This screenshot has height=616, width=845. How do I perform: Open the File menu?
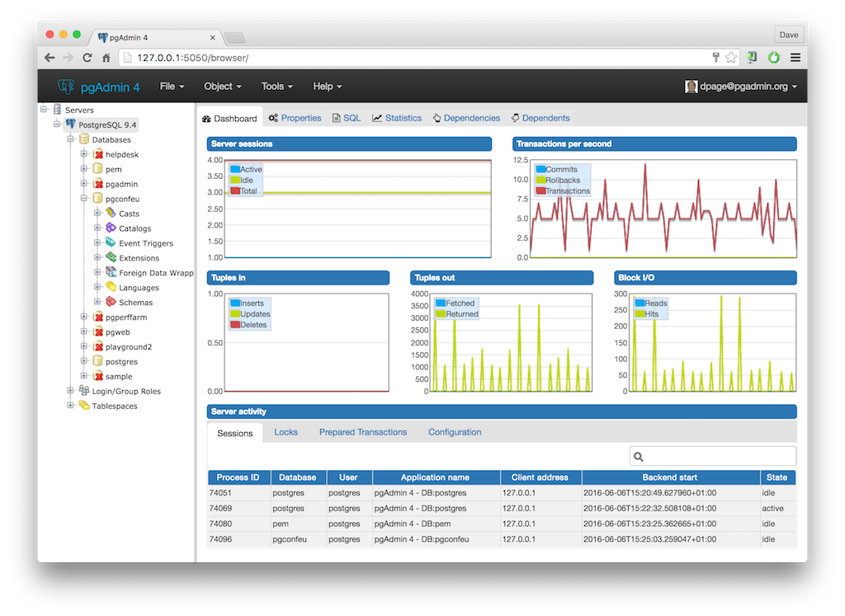[172, 86]
